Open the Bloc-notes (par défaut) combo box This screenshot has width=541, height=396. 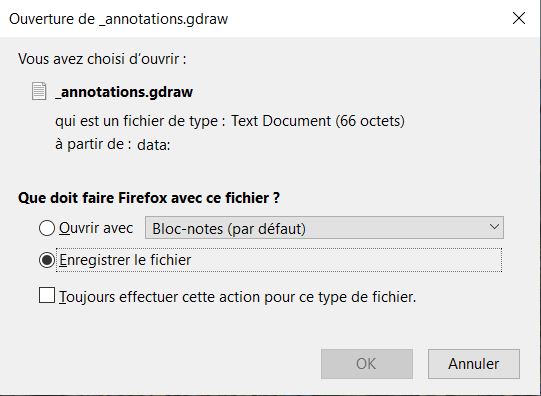coord(324,228)
